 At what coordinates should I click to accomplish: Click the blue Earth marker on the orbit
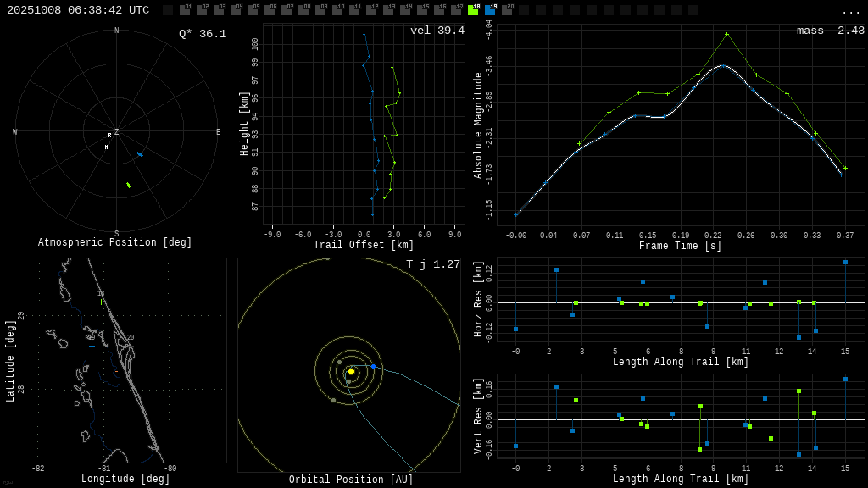[373, 367]
